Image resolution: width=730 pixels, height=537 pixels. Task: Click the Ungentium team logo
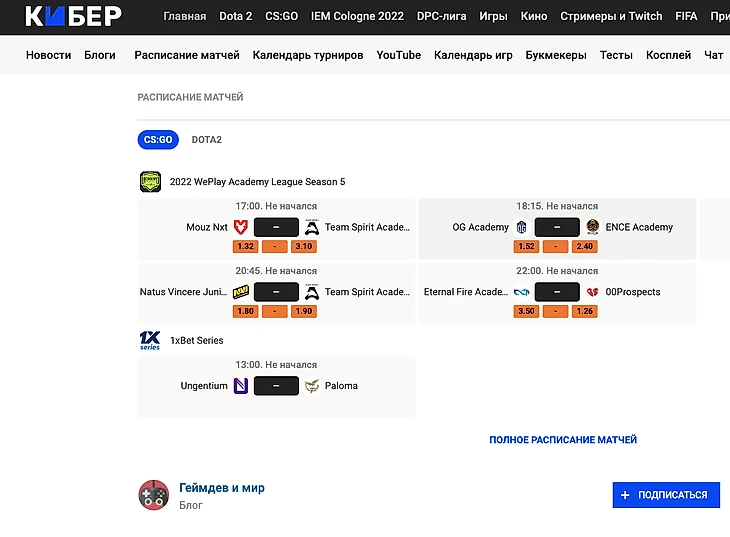pyautogui.click(x=241, y=386)
